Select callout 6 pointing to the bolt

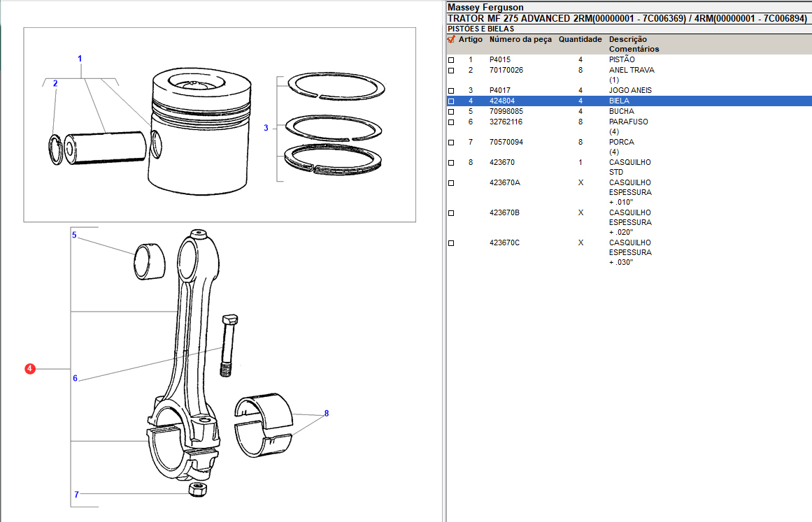pos(75,379)
